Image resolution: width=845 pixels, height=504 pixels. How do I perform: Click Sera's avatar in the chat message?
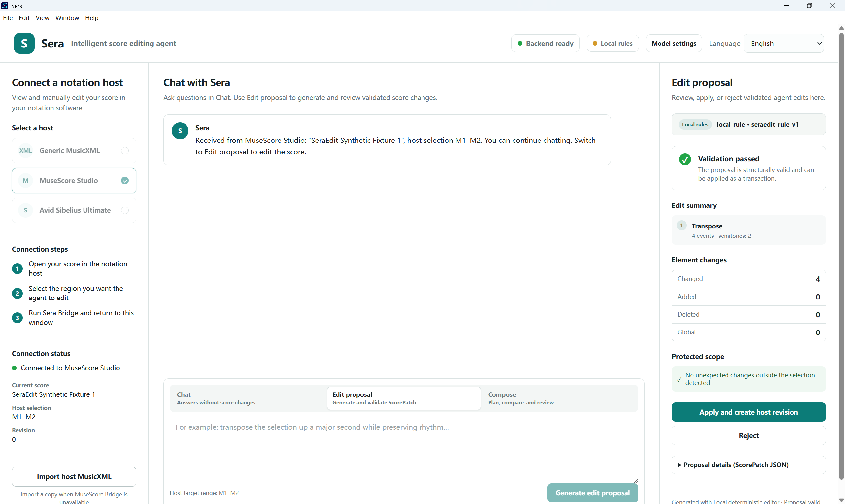(x=180, y=131)
